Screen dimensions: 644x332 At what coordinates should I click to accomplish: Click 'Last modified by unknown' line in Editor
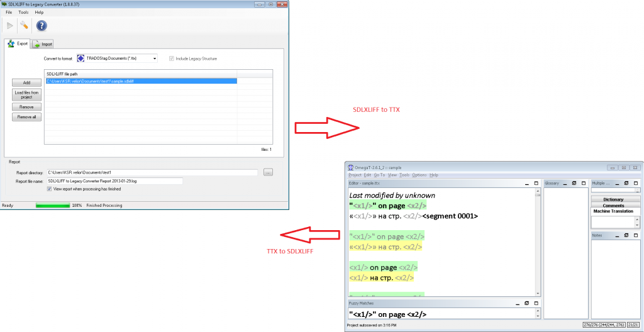point(392,196)
